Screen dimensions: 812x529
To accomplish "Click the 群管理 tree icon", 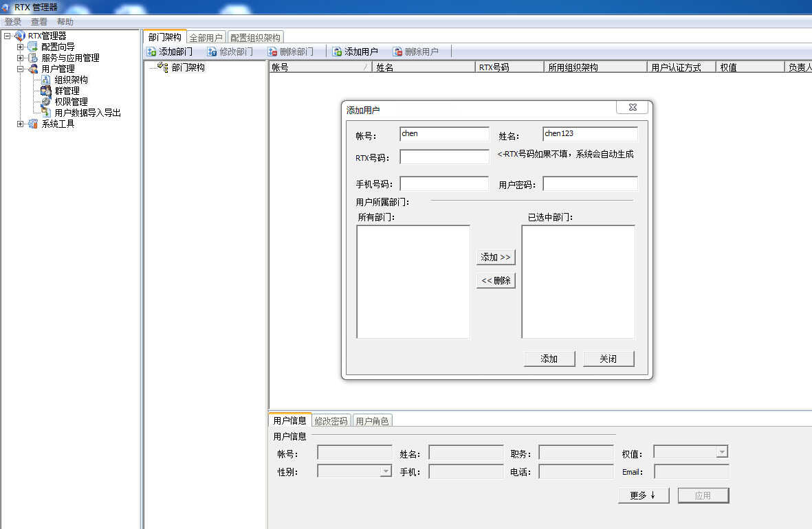I will (45, 91).
